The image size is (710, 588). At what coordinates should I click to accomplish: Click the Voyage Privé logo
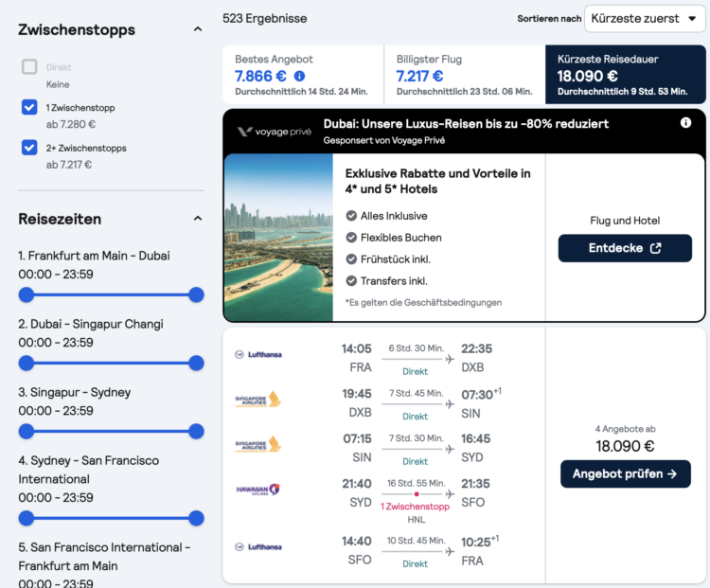275,132
